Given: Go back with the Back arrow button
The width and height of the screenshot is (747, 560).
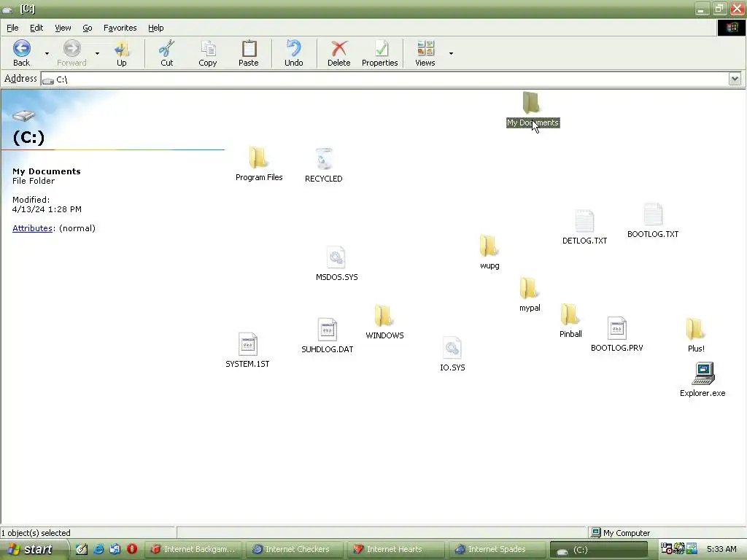Looking at the screenshot, I should coord(21,52).
